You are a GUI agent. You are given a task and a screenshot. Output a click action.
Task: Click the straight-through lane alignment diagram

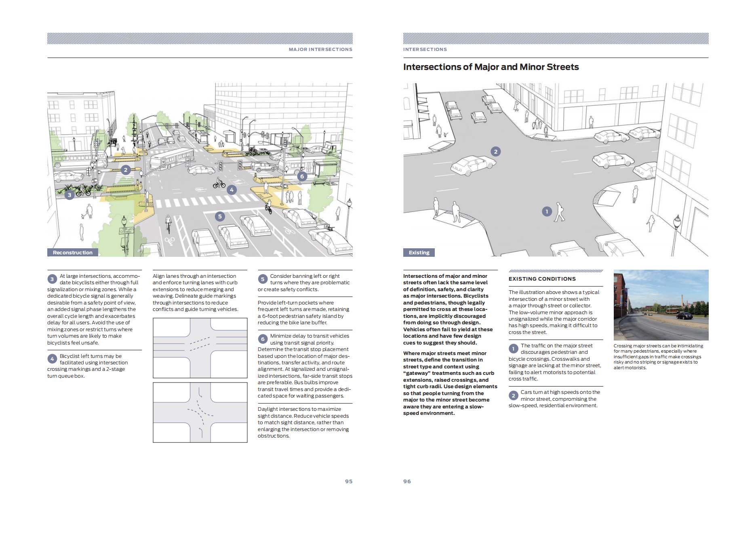[200, 348]
